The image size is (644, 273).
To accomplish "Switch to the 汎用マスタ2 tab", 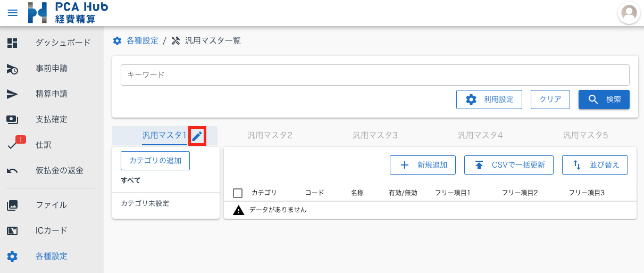I will (270, 136).
